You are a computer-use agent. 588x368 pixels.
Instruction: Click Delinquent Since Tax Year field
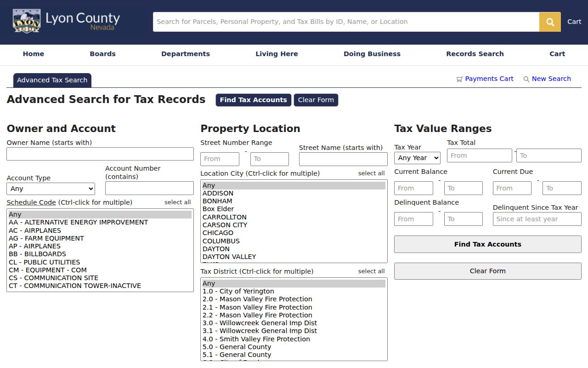(x=537, y=219)
